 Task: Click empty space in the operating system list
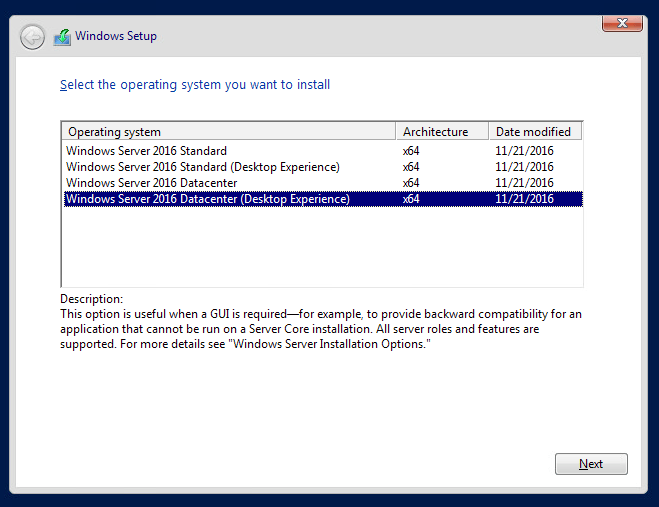(x=320, y=248)
